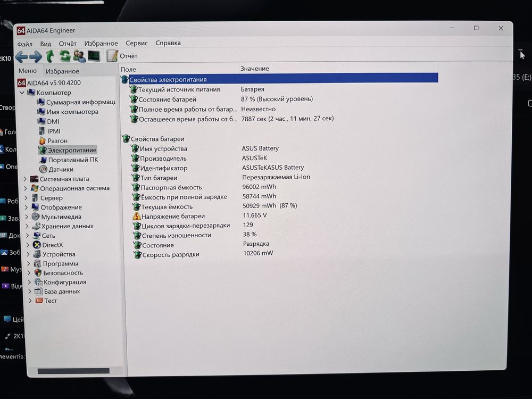Expand the Сеть node

click(28, 236)
